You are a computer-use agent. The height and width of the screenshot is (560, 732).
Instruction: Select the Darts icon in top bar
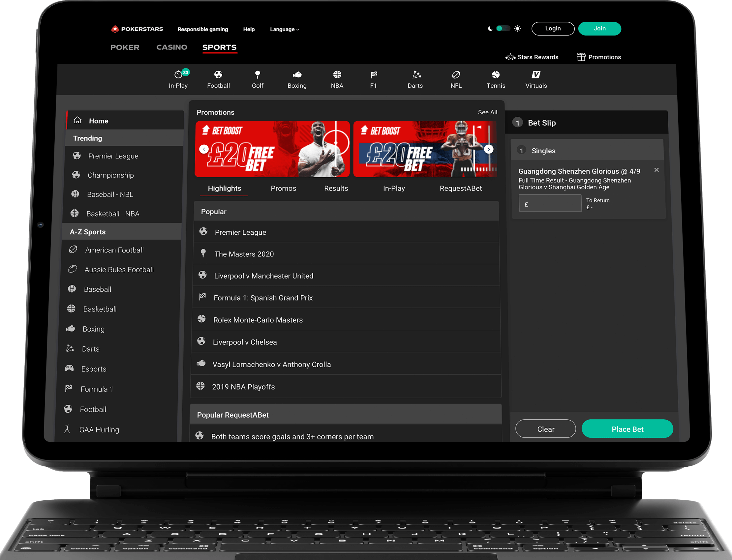click(416, 74)
